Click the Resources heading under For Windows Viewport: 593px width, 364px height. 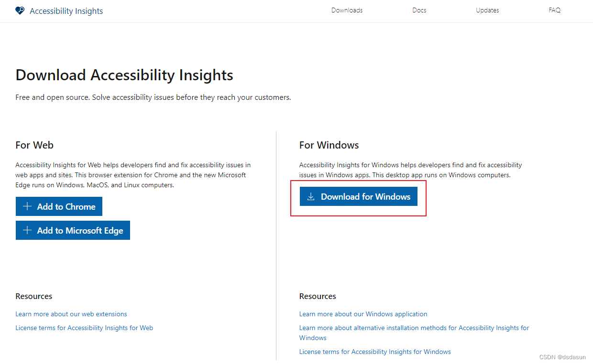click(318, 296)
